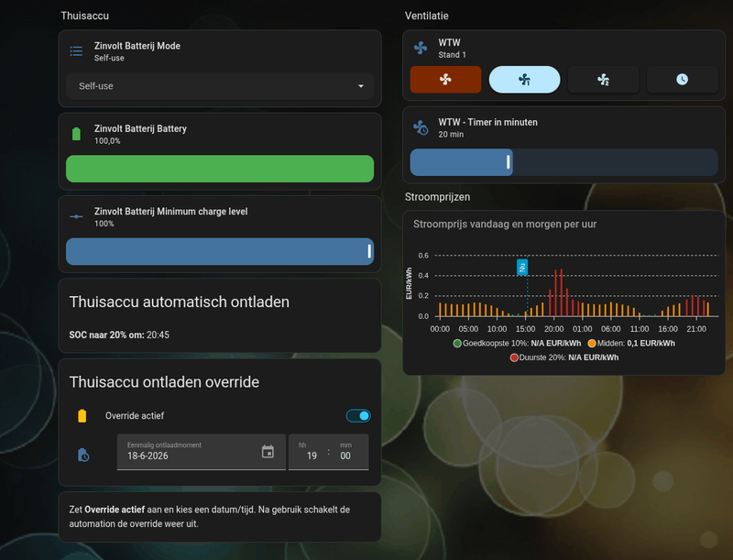This screenshot has height=560, width=733.
Task: Click the 'Nu' marker on the price chart
Action: point(522,268)
